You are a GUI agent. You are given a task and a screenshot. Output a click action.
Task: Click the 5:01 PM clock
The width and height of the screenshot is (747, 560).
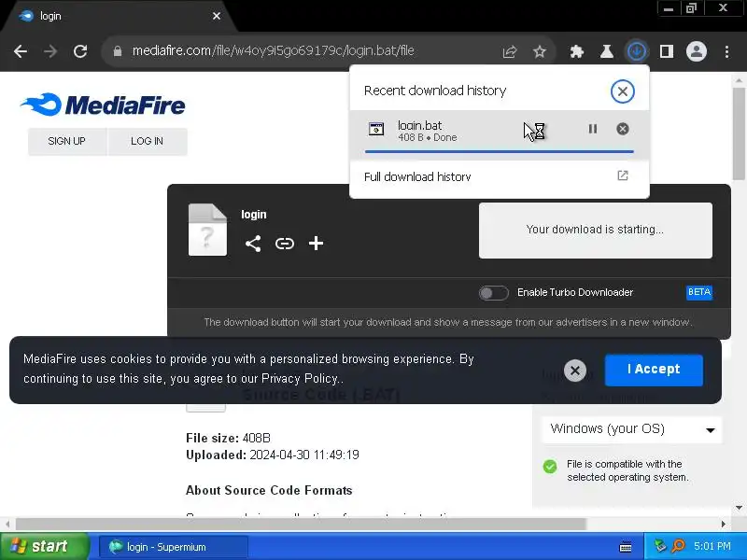(712, 546)
